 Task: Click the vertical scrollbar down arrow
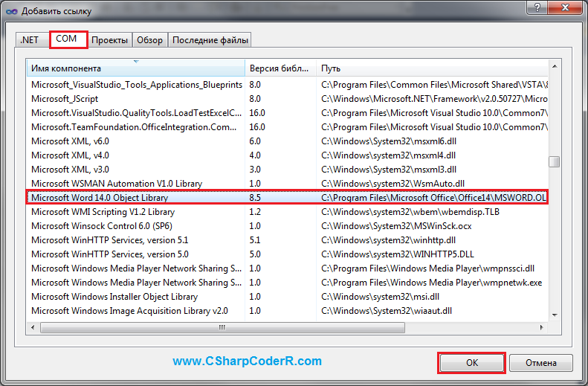[555, 315]
